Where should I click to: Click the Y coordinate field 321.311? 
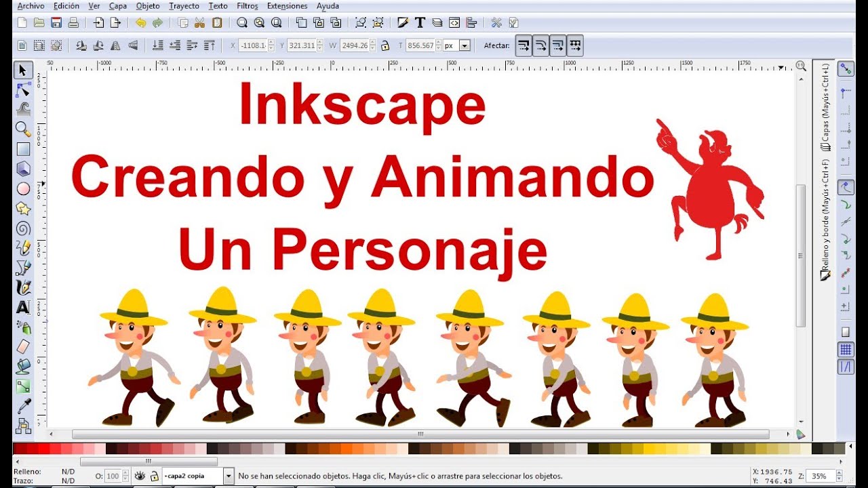point(301,45)
